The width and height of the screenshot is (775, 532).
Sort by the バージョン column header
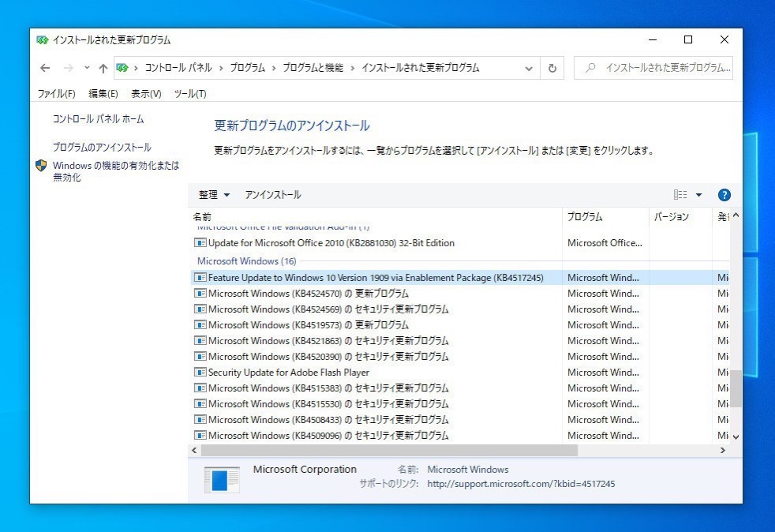[x=680, y=216]
